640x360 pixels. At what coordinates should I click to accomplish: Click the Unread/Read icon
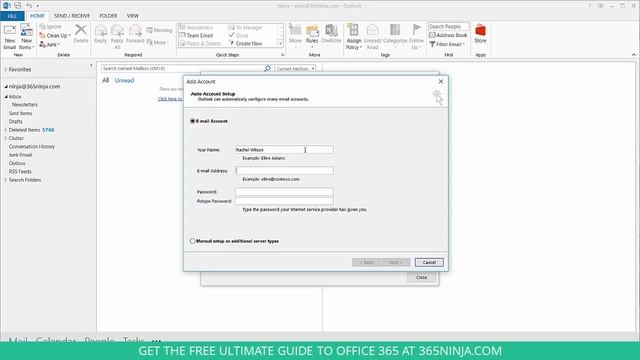click(372, 30)
